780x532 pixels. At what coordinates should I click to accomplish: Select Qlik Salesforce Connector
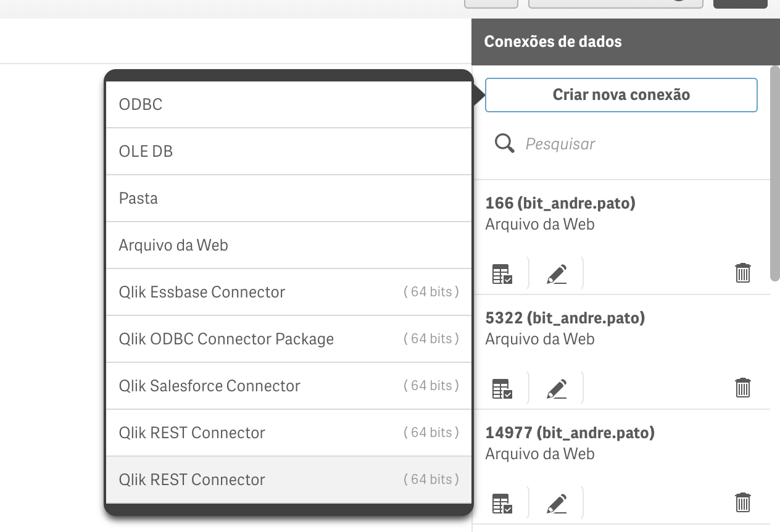click(289, 386)
